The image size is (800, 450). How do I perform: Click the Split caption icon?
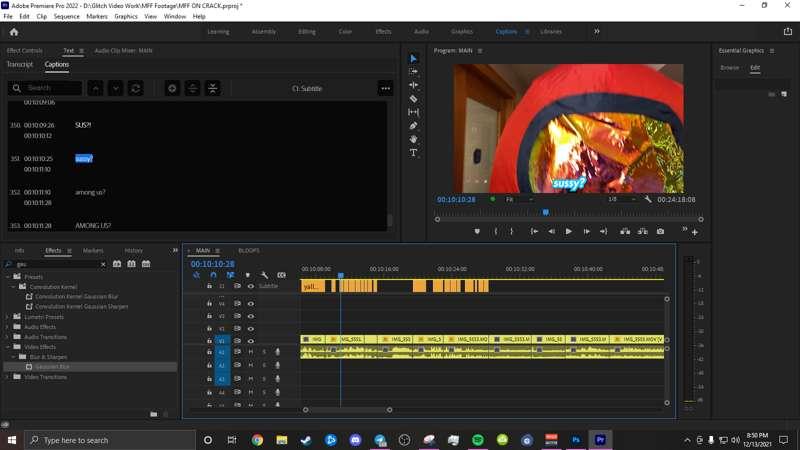192,88
